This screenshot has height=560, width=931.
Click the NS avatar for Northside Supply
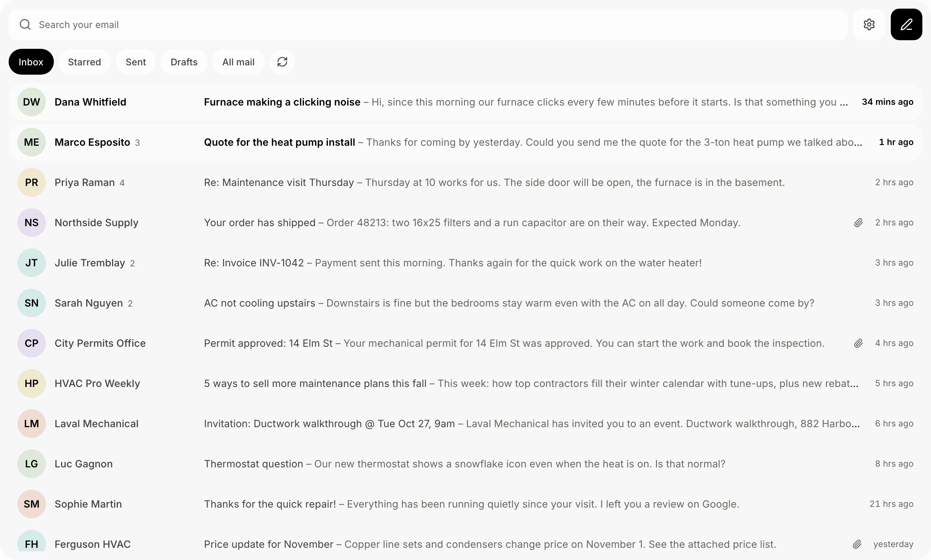(31, 223)
